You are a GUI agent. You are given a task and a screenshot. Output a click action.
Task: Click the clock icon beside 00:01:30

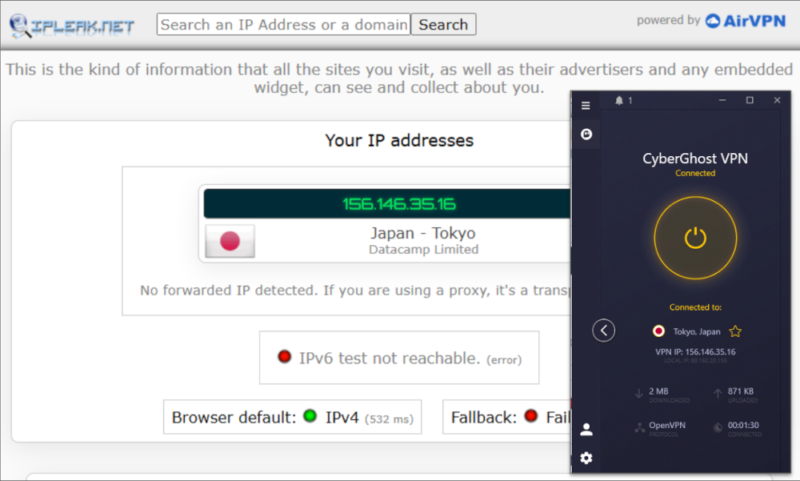click(718, 427)
